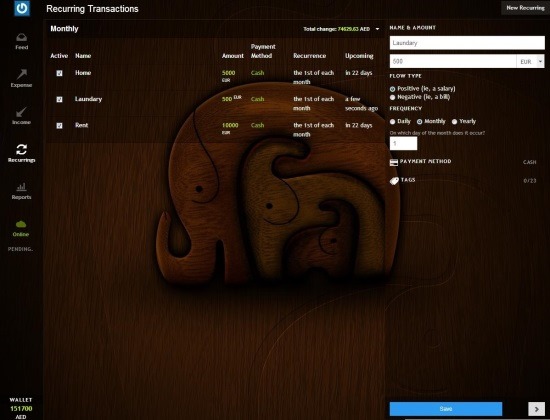Screen dimensions: 550x420
Task: Open the Feed inbox icon
Action: tap(21, 37)
